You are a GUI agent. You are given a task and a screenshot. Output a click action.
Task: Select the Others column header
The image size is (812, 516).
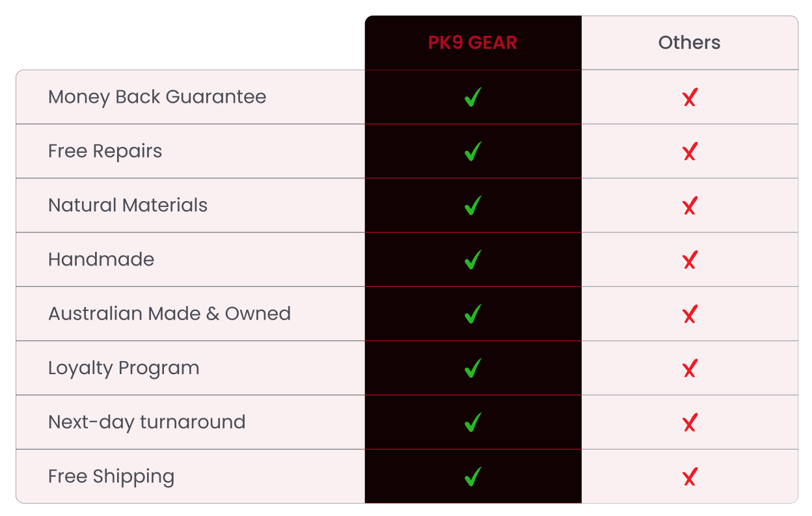click(689, 43)
